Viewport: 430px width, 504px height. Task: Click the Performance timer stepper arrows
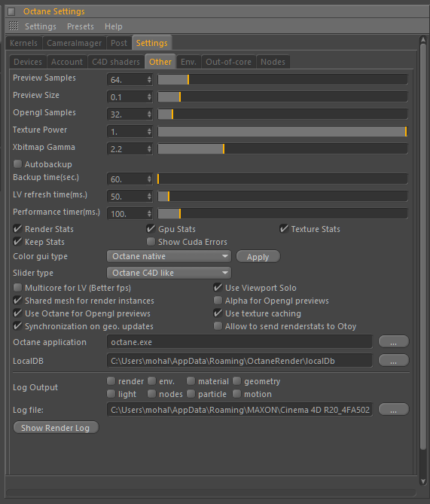(149, 214)
